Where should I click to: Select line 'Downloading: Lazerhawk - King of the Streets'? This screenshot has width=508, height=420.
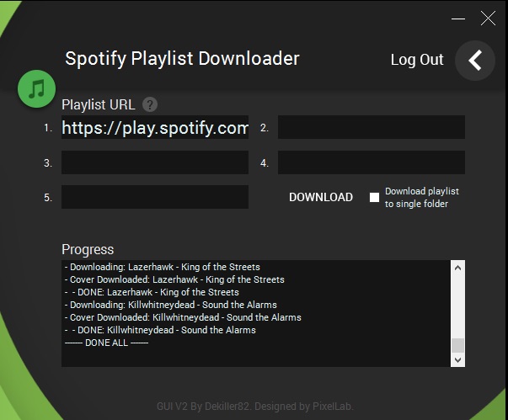[x=163, y=267]
